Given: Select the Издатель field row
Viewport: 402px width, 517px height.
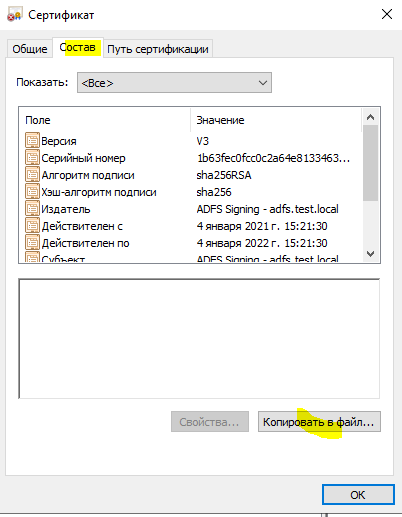Looking at the screenshot, I should [x=190, y=209].
